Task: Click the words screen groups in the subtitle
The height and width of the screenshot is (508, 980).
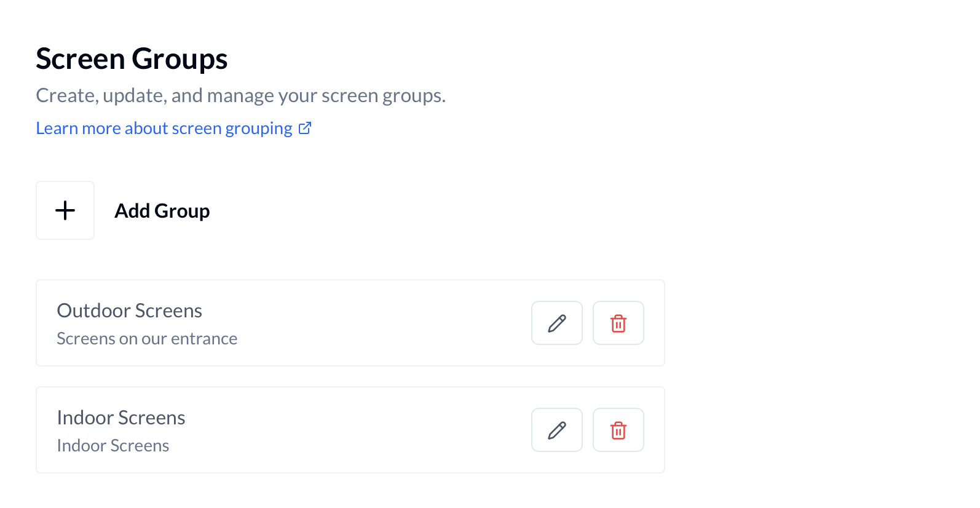Action: click(382, 96)
